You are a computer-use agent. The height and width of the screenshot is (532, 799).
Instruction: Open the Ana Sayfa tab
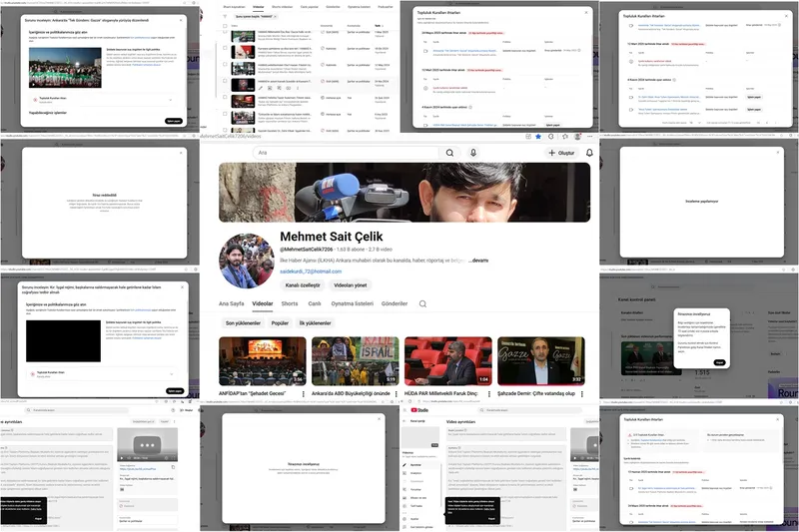pos(231,303)
